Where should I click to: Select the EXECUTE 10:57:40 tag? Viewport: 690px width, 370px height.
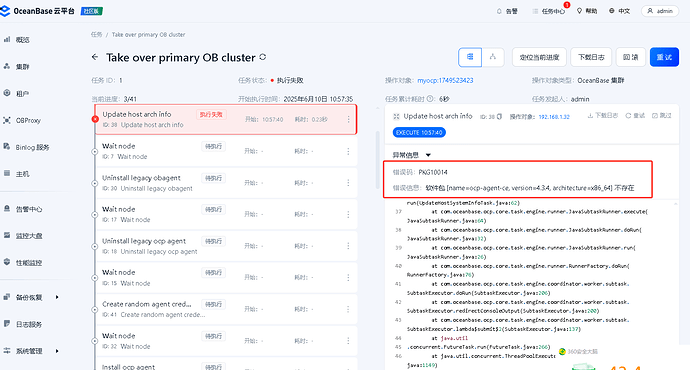[x=419, y=132]
